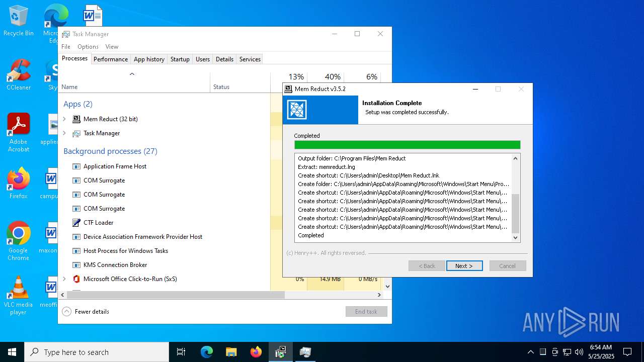The width and height of the screenshot is (644, 362).
Task: Click the Microsoft Edge desktop icon
Action: click(55, 15)
